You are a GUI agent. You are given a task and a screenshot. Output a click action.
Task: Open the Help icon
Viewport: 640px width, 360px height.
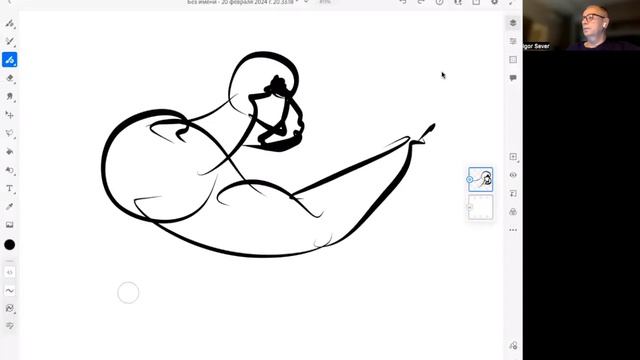tap(440, 2)
